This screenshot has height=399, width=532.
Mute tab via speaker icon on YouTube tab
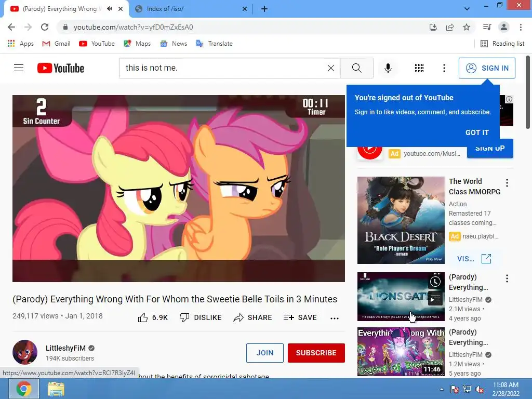point(109,9)
